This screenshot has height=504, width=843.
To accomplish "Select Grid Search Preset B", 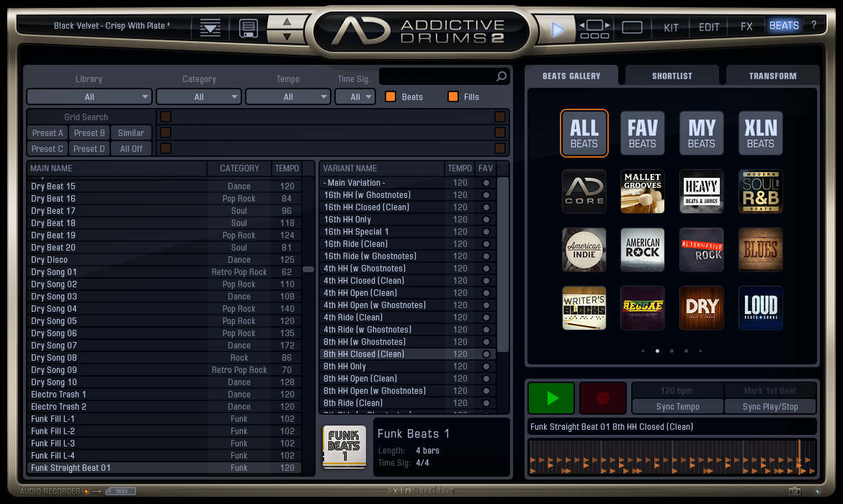I will click(x=89, y=132).
